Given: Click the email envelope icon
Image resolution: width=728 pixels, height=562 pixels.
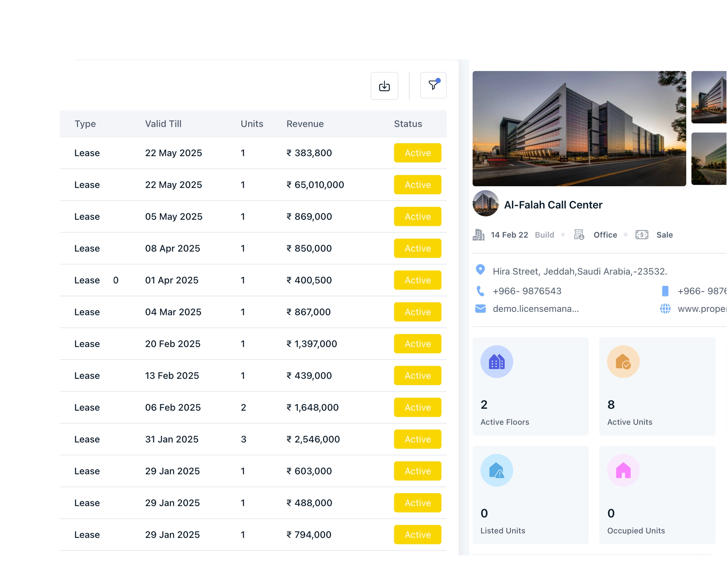Looking at the screenshot, I should [480, 309].
